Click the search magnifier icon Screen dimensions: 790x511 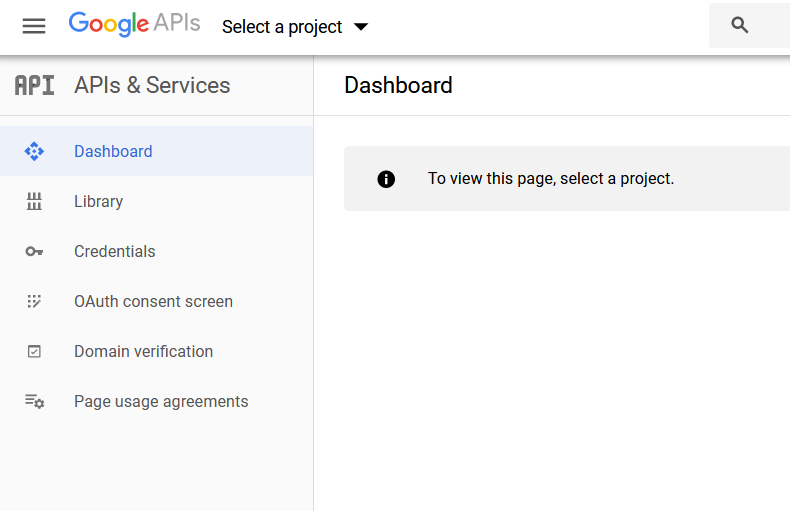tap(739, 25)
